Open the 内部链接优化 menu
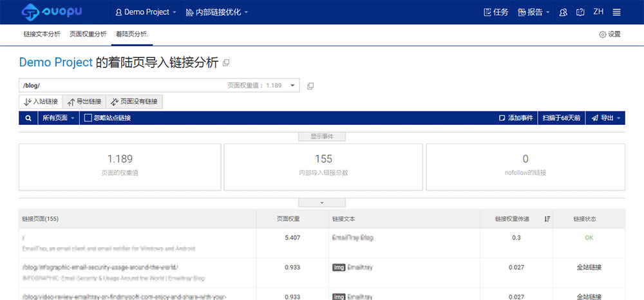This screenshot has width=644, height=300. 217,12
